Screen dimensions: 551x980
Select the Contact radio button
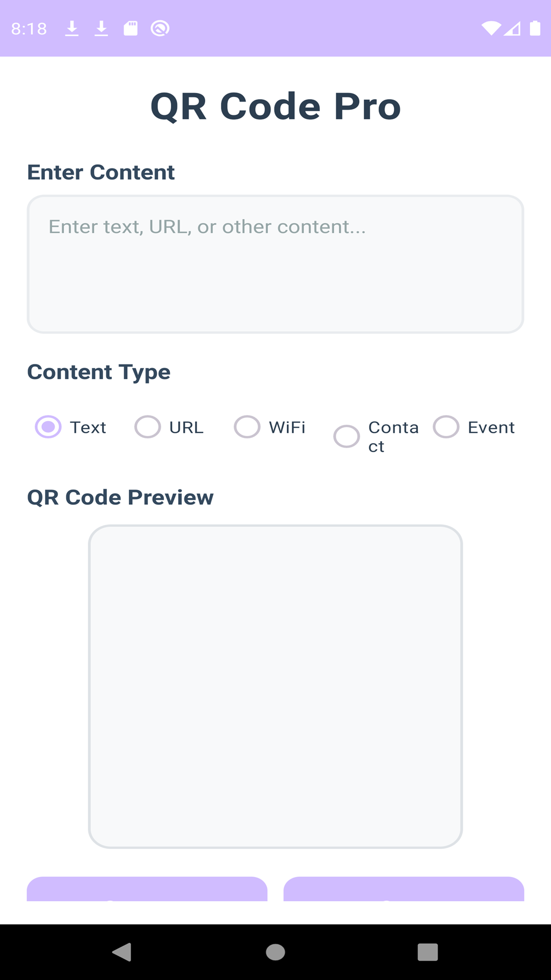pyautogui.click(x=347, y=437)
